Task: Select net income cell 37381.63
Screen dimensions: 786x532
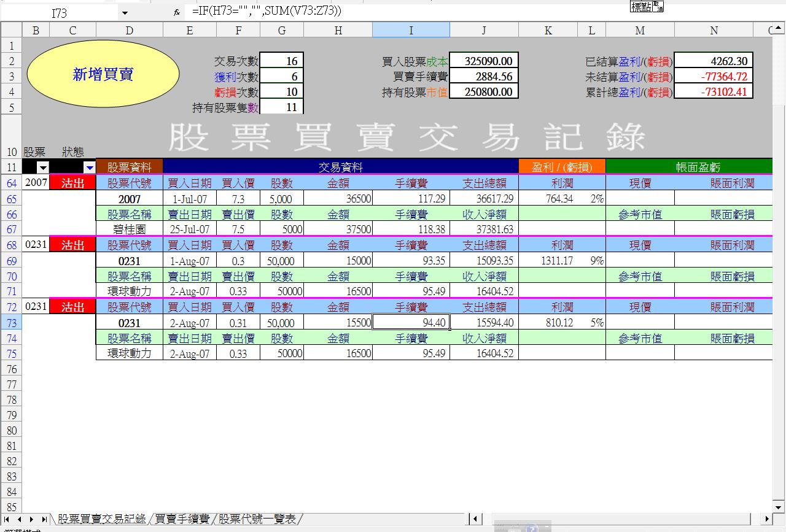Action: tap(484, 229)
